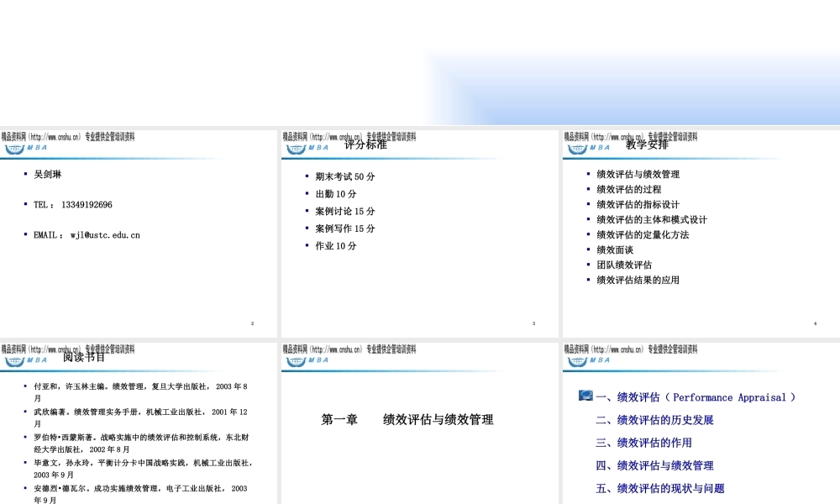This screenshot has width=840, height=504.
Task: Click the 教学安排 slide title
Action: pyautogui.click(x=647, y=144)
